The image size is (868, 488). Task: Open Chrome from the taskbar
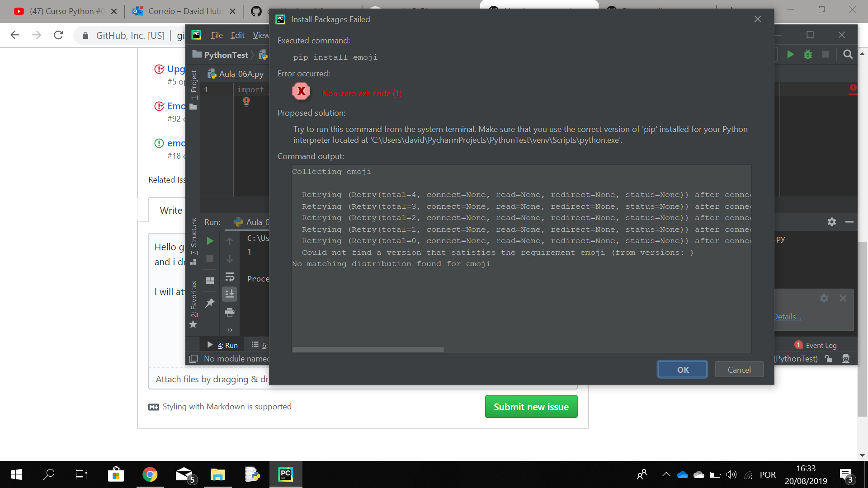150,474
